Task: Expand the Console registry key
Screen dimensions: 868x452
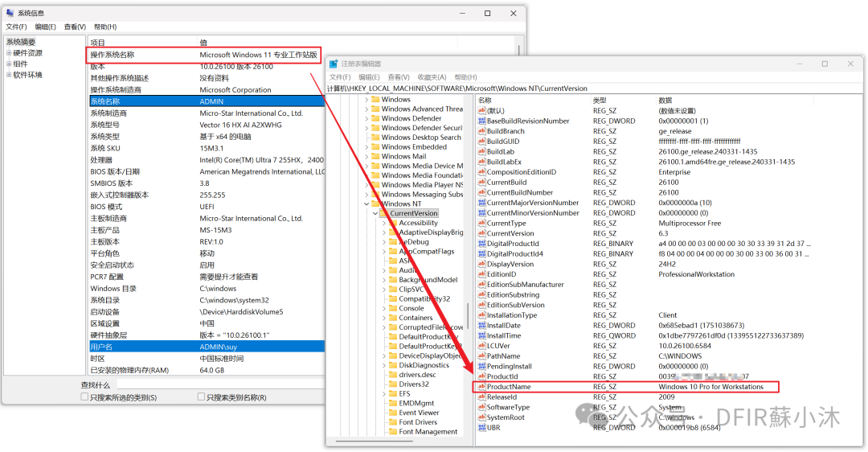Action: coord(384,308)
